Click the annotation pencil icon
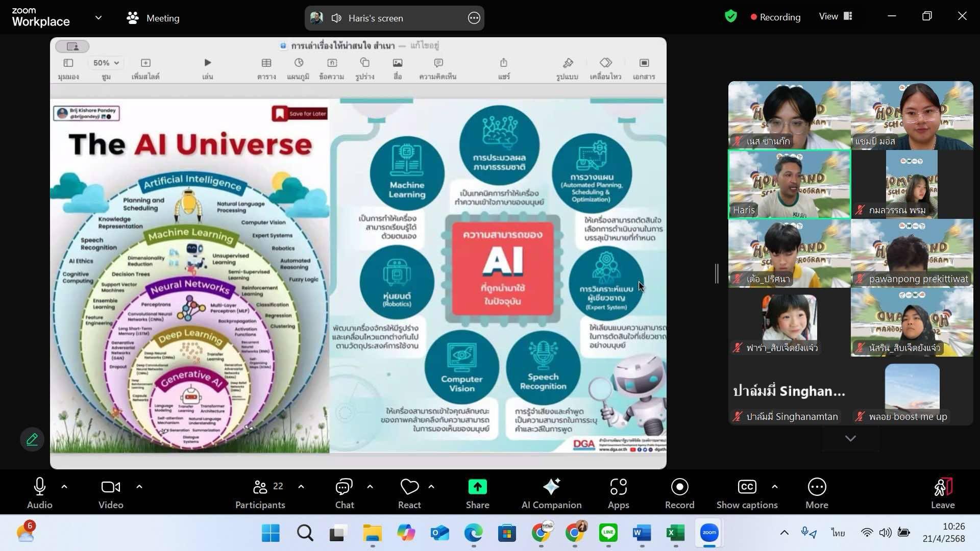The width and height of the screenshot is (980, 551). (32, 439)
